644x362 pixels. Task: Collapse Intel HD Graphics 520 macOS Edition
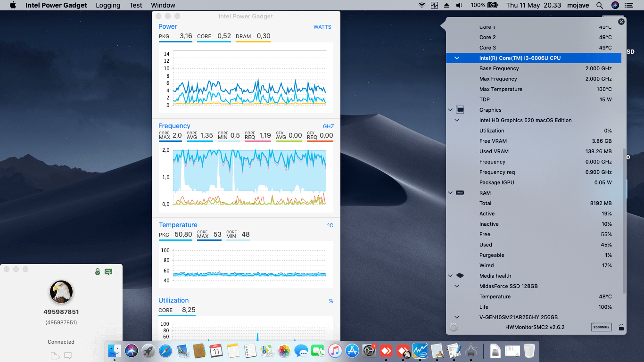456,120
